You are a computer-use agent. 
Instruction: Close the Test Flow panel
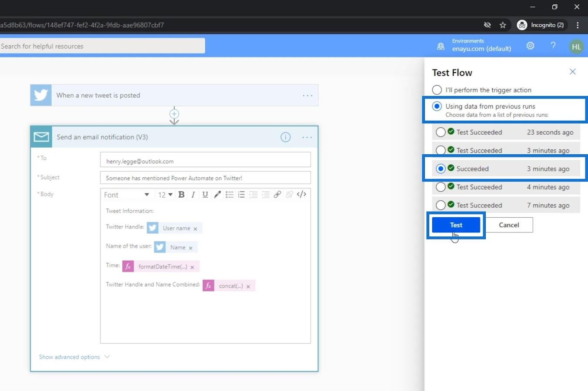click(572, 72)
